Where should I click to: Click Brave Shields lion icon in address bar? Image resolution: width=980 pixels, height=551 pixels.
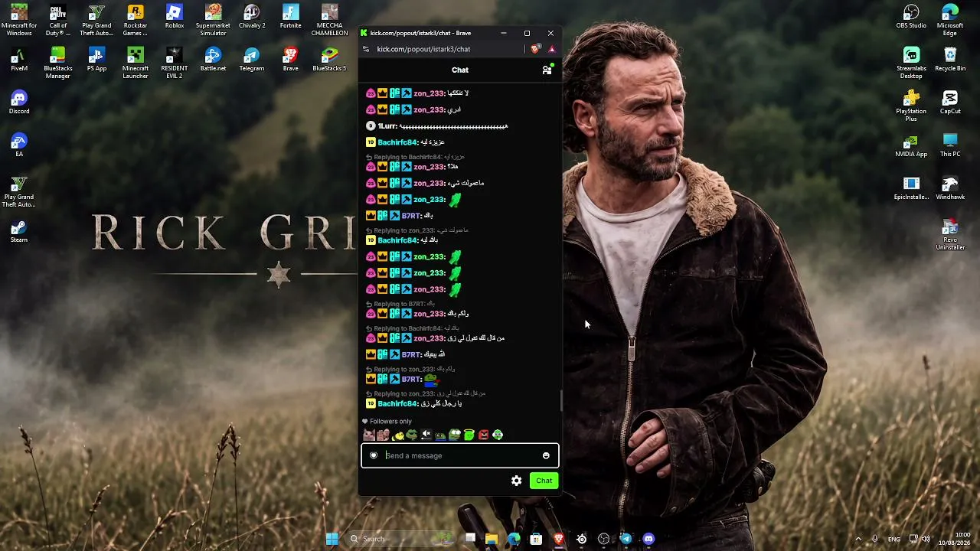point(535,49)
